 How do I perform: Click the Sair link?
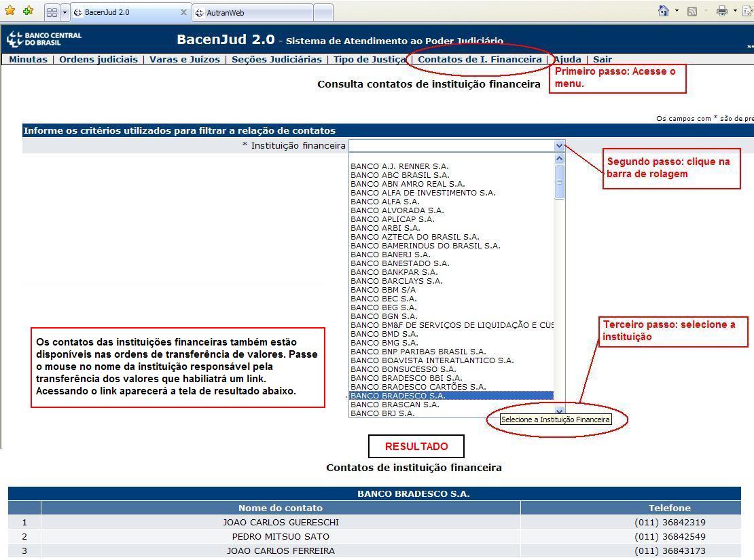pos(602,59)
